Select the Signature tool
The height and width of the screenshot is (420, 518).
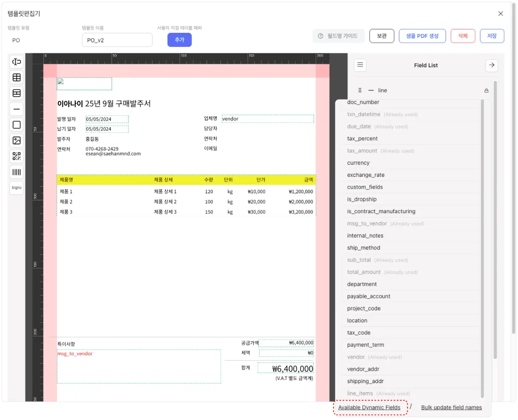tap(16, 188)
